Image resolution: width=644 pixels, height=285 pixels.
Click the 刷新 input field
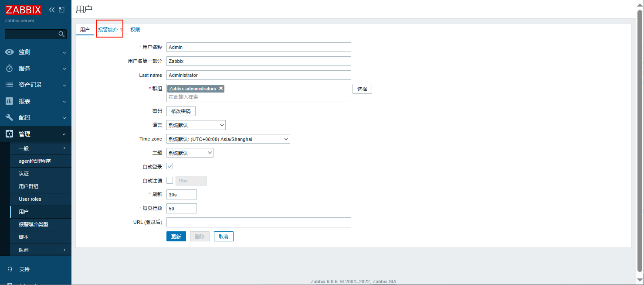point(182,195)
